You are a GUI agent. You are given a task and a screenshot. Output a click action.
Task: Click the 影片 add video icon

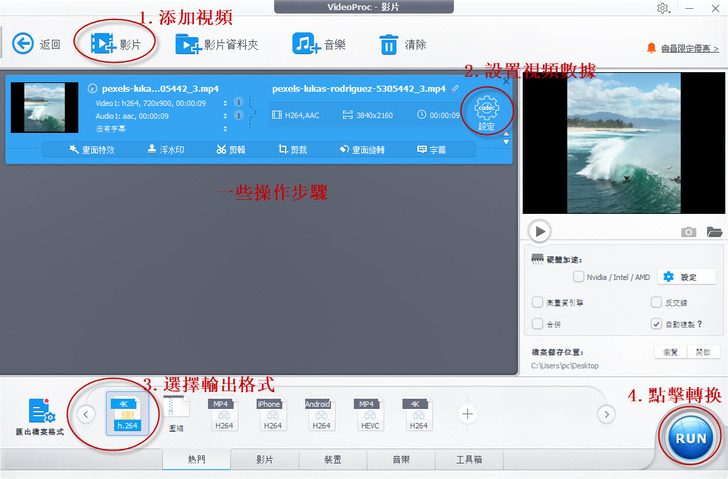click(102, 44)
